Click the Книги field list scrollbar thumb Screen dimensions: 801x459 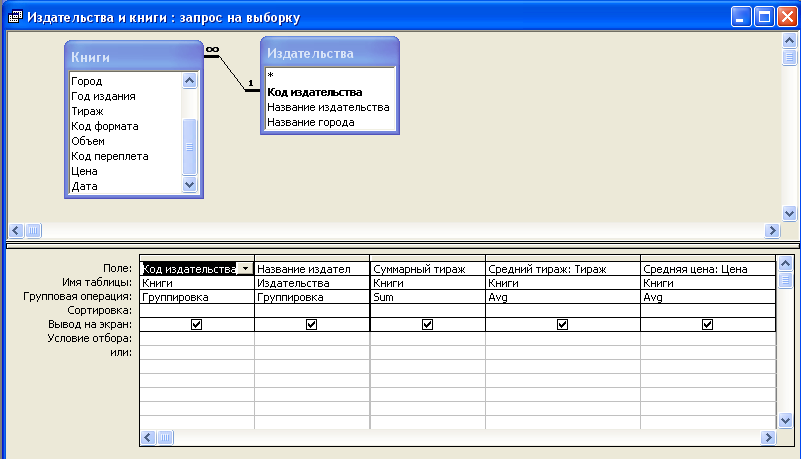pos(190,147)
